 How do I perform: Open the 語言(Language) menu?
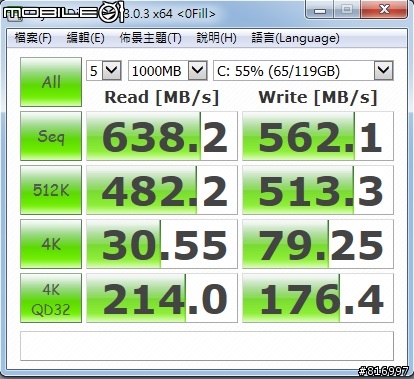pyautogui.click(x=295, y=38)
